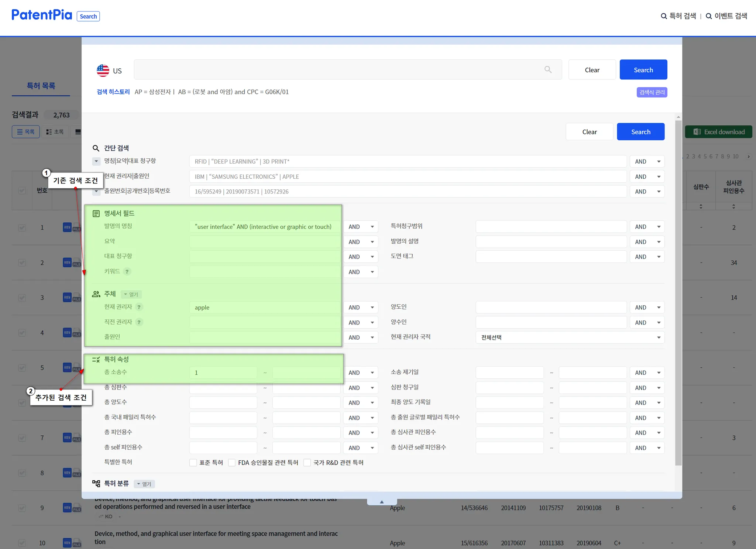Click the magnifier icon in US search bar
Image resolution: width=756 pixels, height=549 pixels.
pyautogui.click(x=548, y=69)
